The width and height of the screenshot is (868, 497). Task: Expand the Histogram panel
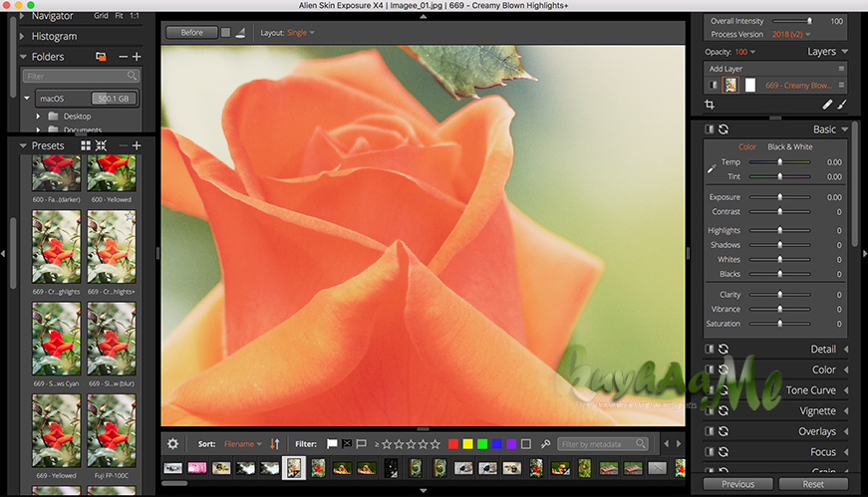tap(22, 36)
